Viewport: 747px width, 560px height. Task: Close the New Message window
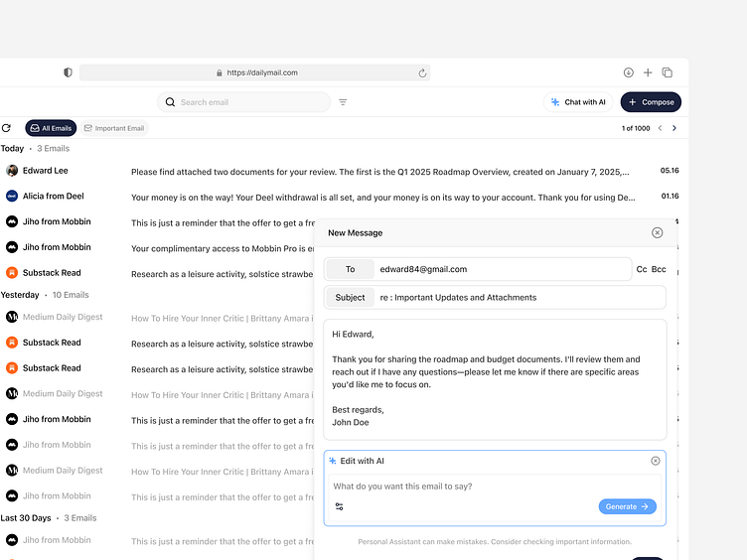click(657, 232)
